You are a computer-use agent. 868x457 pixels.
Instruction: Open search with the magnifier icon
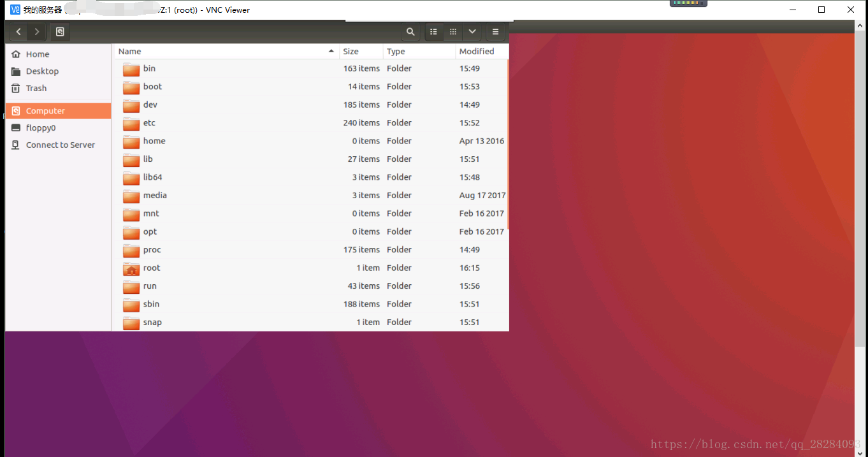coord(410,32)
